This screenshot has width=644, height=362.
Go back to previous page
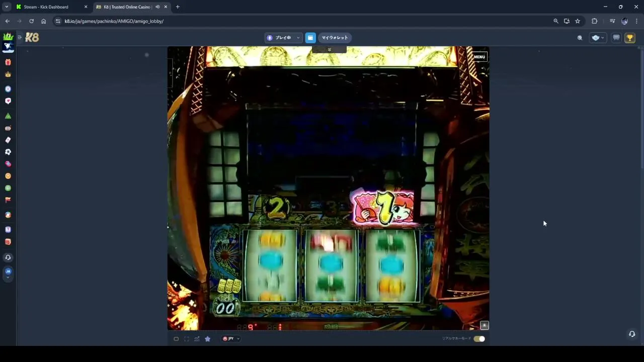point(7,21)
